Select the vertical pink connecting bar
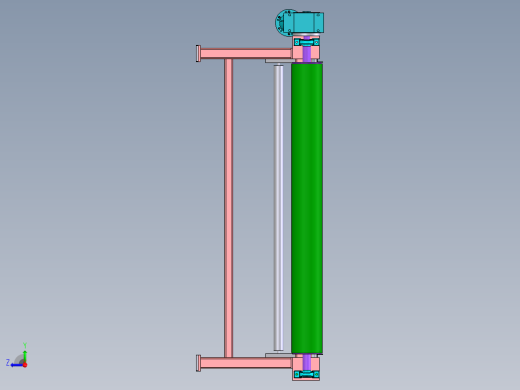The image size is (520, 390). [x=228, y=208]
